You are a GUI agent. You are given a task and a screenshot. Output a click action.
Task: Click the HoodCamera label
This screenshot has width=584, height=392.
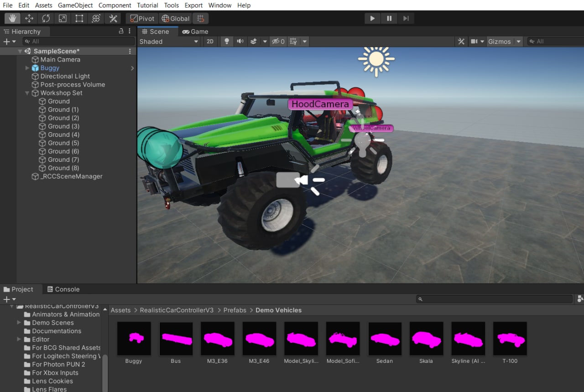point(320,104)
